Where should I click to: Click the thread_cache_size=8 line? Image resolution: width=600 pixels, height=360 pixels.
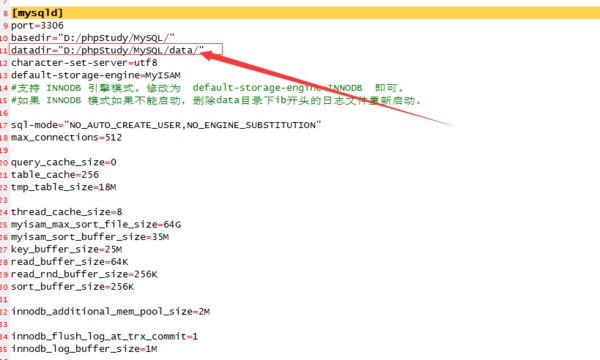point(67,212)
